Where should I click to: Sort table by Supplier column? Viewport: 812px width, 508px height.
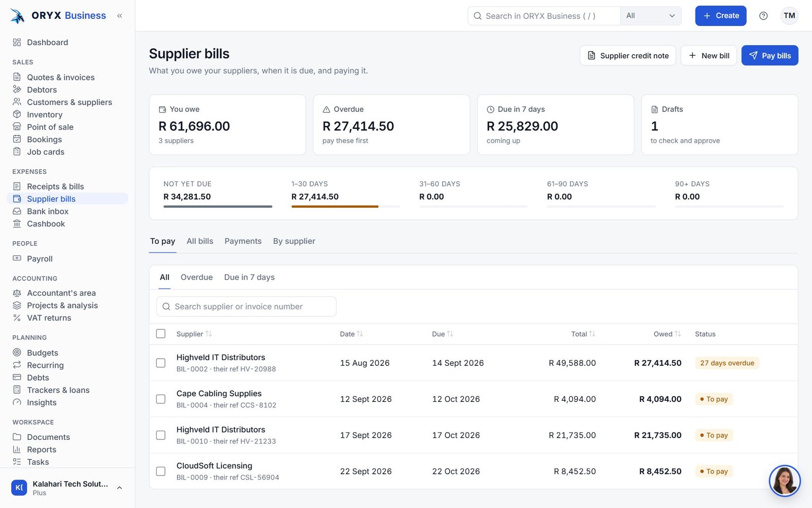pos(194,334)
